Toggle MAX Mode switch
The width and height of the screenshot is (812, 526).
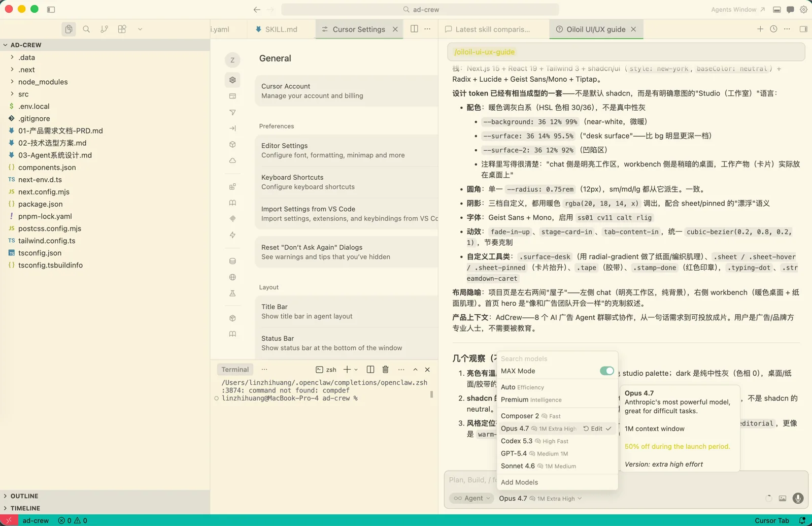click(x=606, y=371)
